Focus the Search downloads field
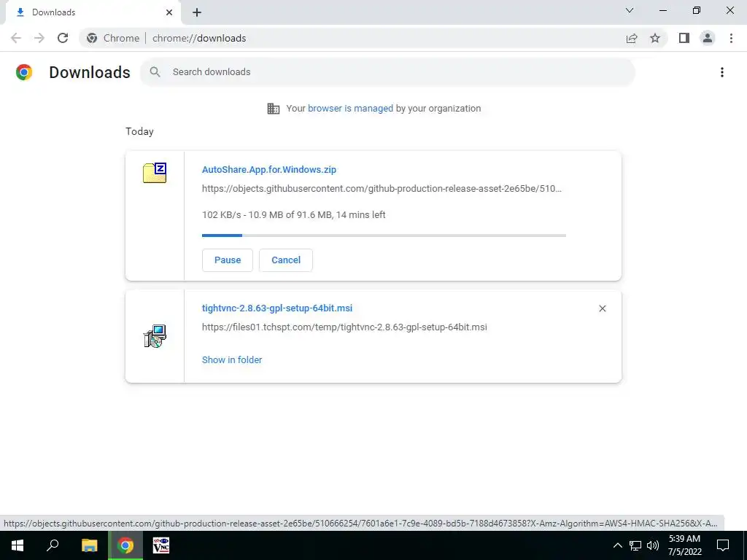Image resolution: width=747 pixels, height=560 pixels. [387, 72]
